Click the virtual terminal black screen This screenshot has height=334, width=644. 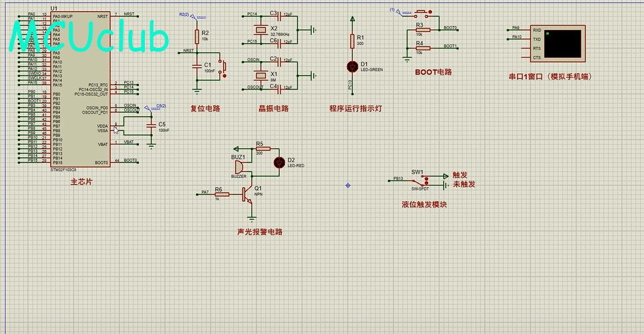[x=563, y=43]
